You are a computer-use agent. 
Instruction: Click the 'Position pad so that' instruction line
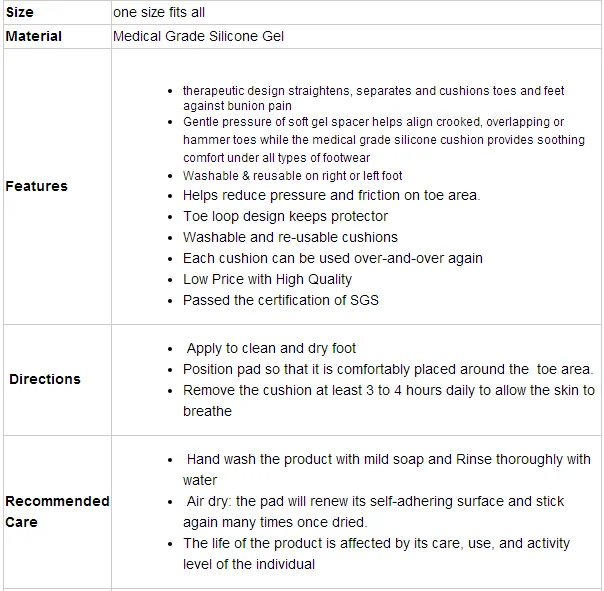click(x=388, y=369)
